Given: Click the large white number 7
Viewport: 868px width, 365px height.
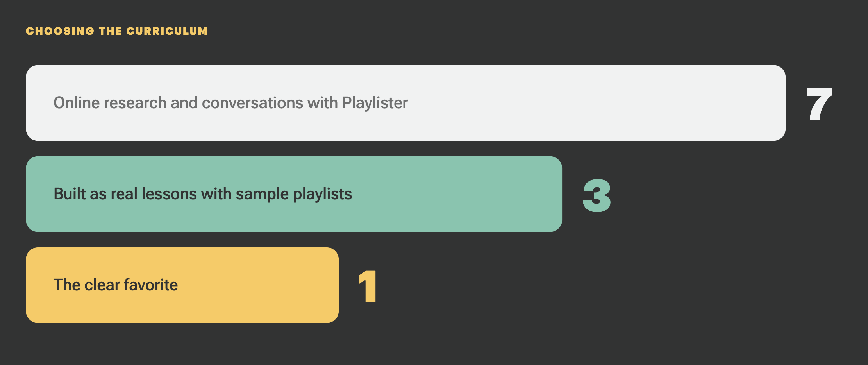Looking at the screenshot, I should tap(819, 104).
